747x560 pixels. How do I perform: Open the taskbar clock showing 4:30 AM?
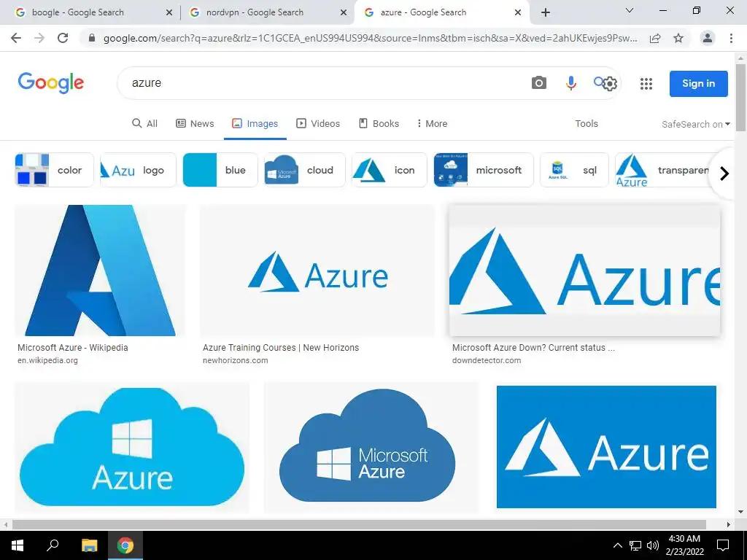[x=684, y=545]
